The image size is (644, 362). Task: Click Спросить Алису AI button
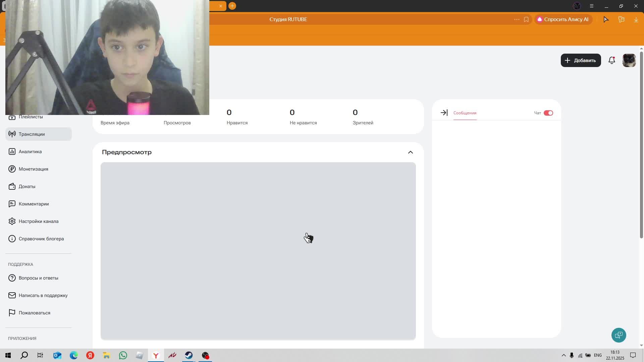coord(563,19)
